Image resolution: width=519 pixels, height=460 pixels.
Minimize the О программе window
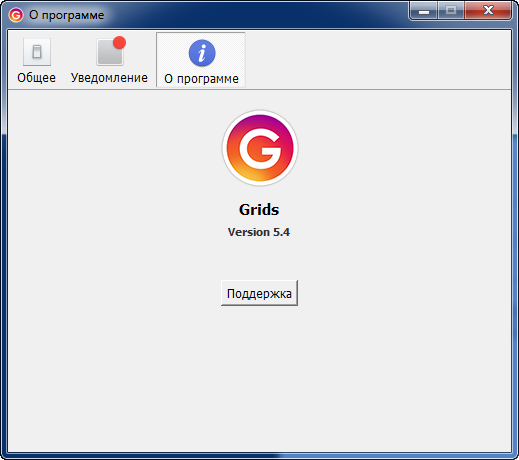(424, 11)
